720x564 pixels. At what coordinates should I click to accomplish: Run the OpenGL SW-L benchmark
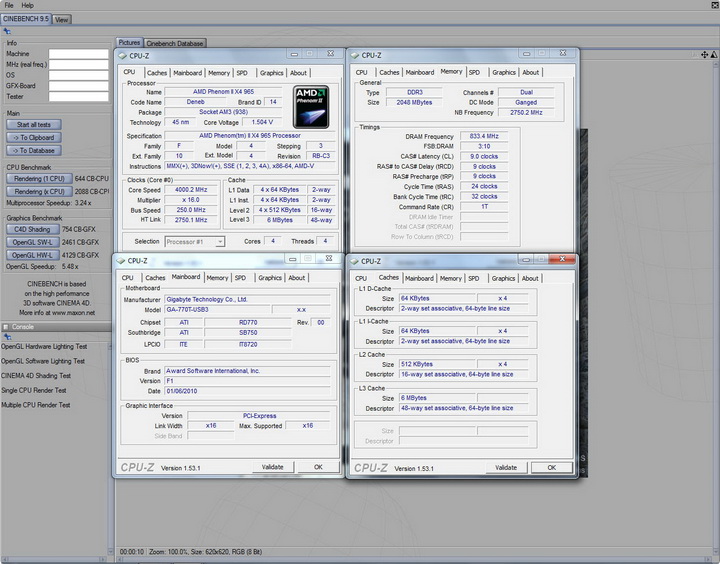click(x=33, y=242)
